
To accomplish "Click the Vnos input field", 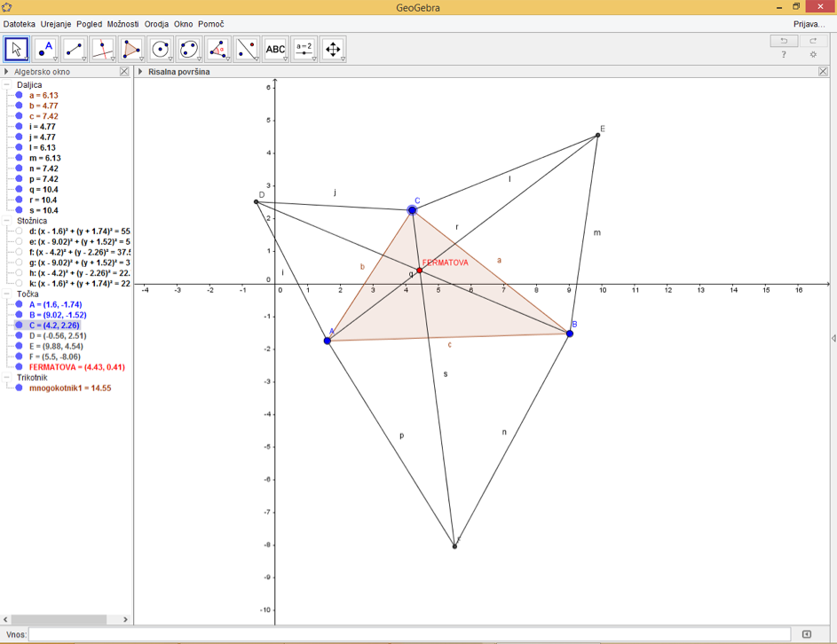I will [408, 634].
